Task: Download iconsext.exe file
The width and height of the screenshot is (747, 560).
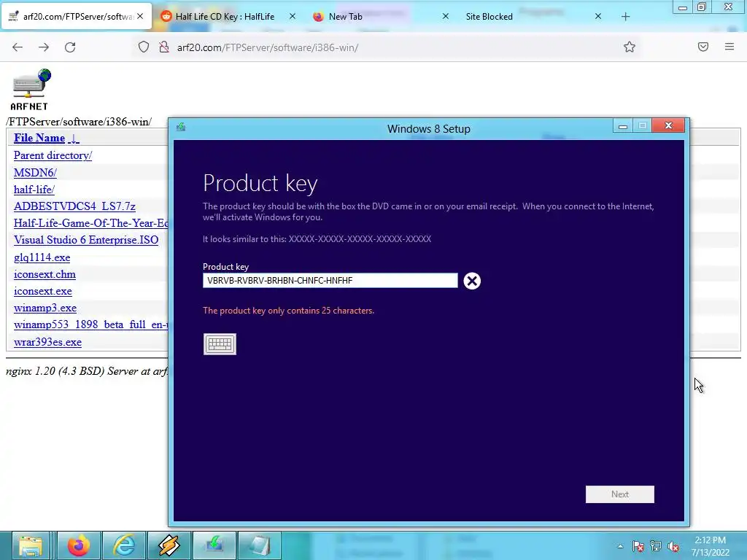Action: coord(43,291)
